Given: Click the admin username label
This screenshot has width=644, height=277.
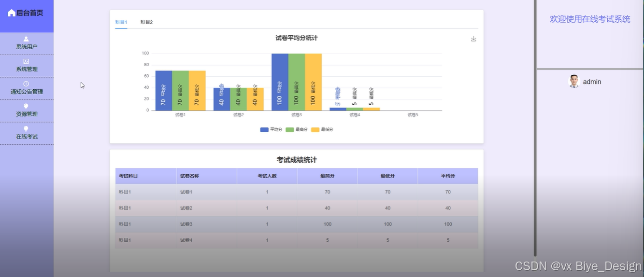Looking at the screenshot, I should 592,82.
